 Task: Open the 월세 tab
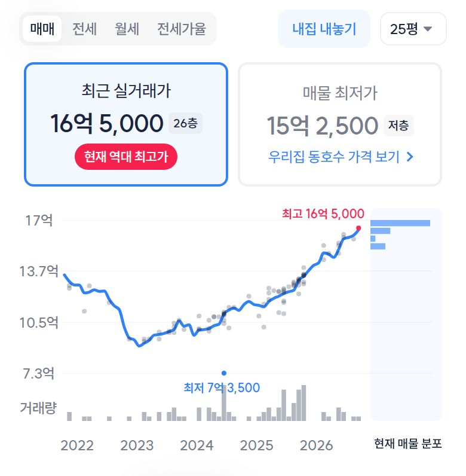point(127,29)
